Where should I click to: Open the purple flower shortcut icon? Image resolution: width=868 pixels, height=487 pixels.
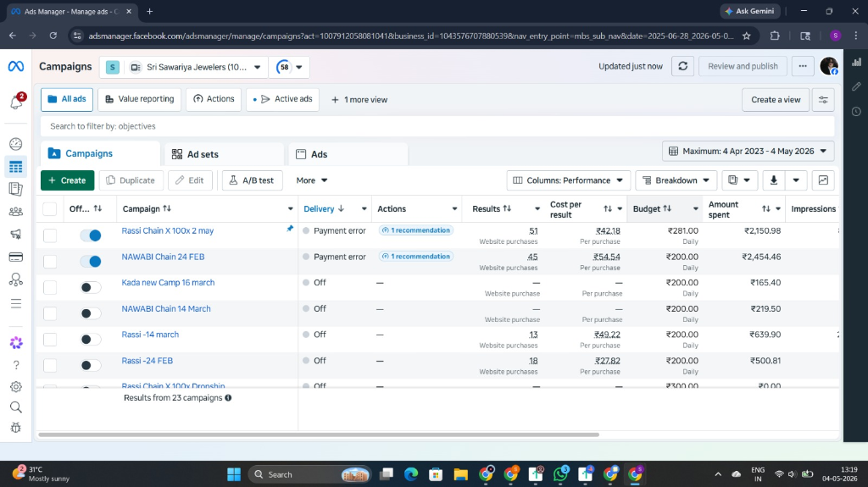tap(16, 343)
